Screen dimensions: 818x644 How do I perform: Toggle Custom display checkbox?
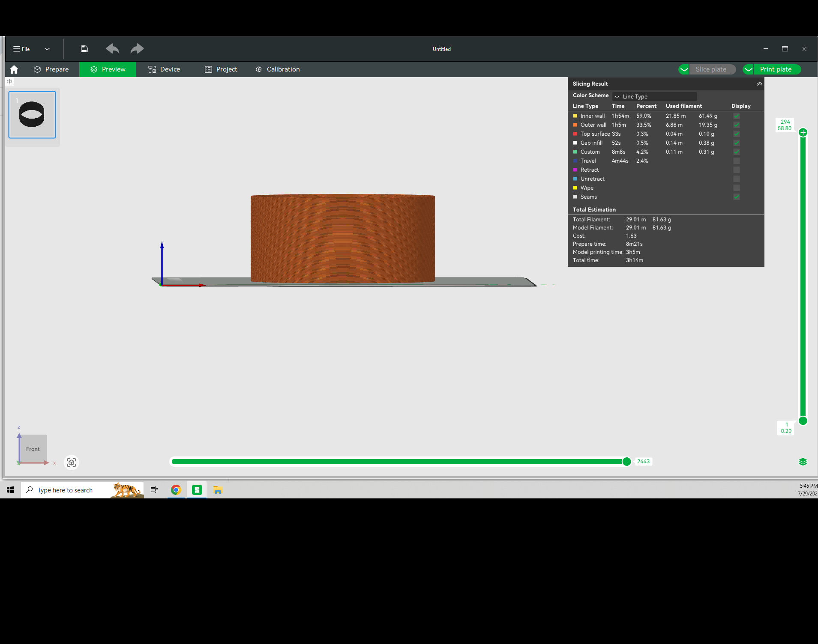[737, 152]
